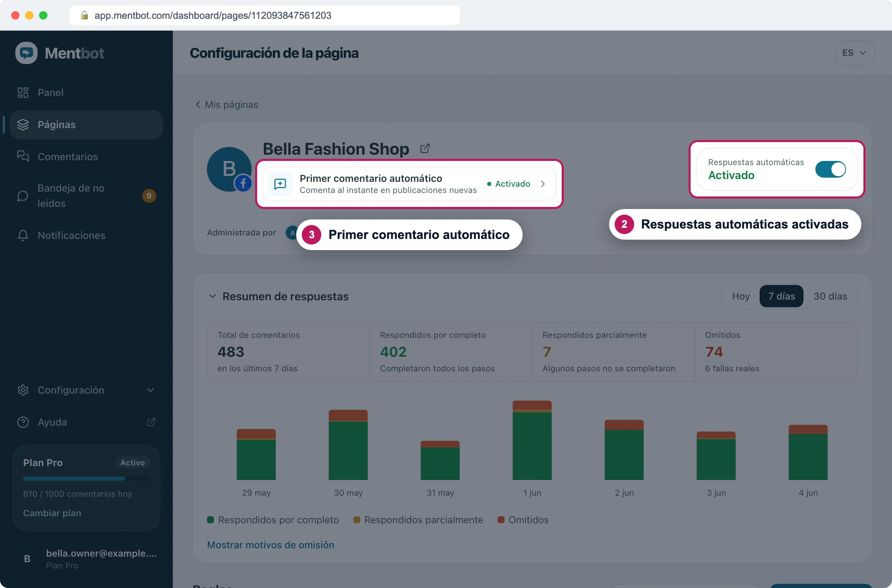Click the Respondidos por completo 402 value

click(x=393, y=351)
